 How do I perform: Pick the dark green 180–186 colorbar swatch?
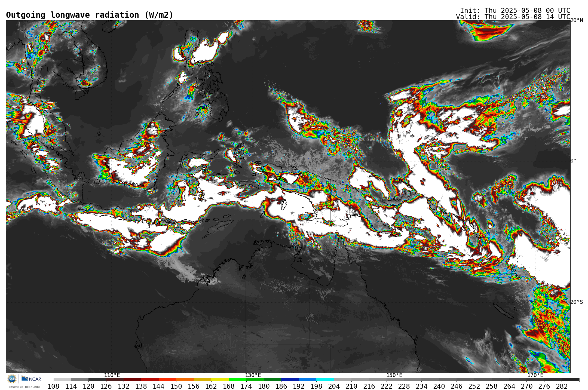pyautogui.click(x=272, y=380)
